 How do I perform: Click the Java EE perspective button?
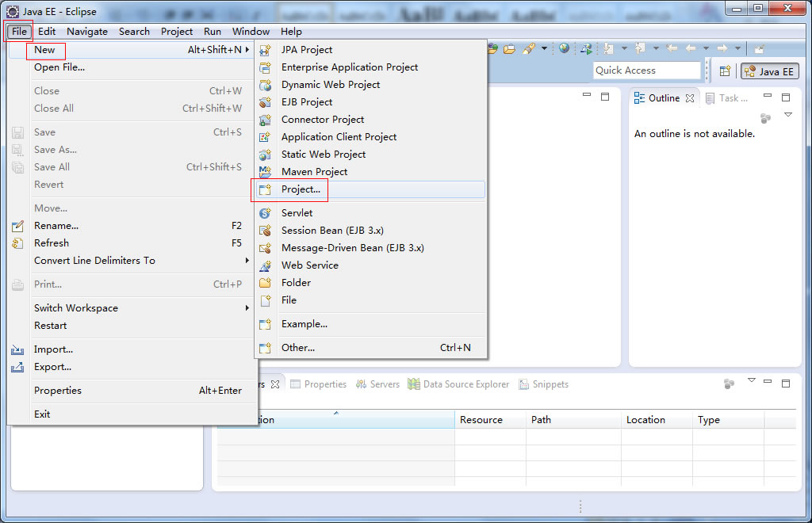[x=769, y=71]
